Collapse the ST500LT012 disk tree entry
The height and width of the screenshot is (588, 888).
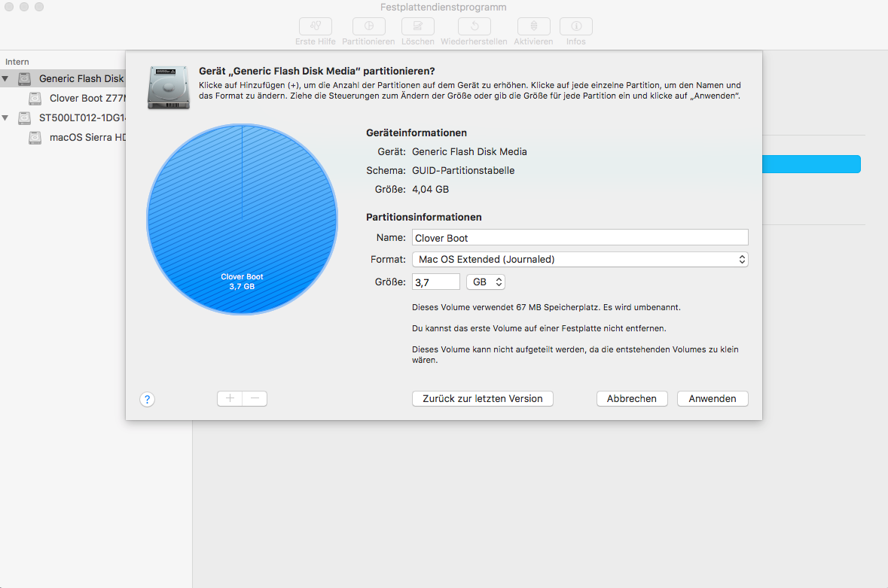click(x=5, y=117)
